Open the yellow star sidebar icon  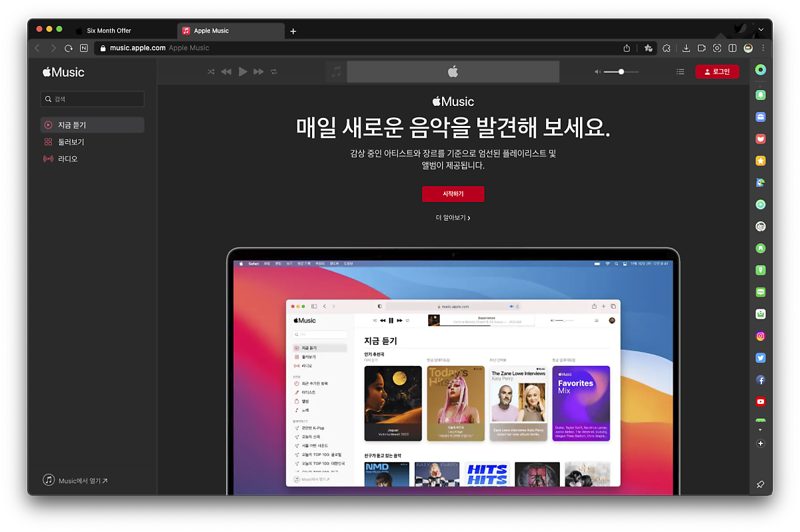pyautogui.click(x=761, y=161)
